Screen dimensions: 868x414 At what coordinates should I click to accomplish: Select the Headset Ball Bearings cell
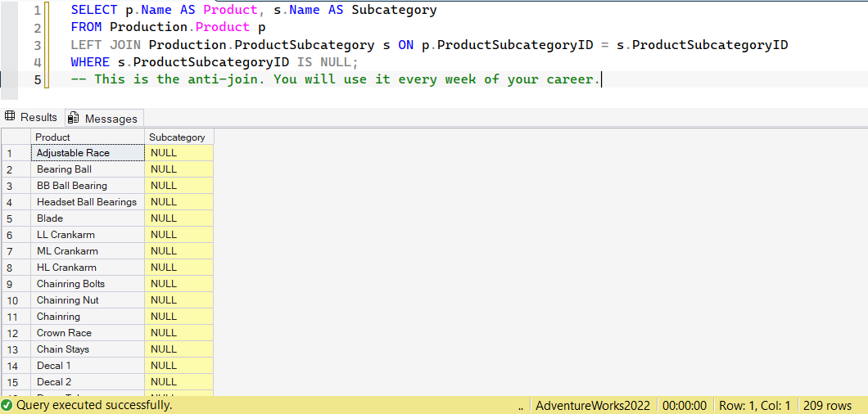88,202
